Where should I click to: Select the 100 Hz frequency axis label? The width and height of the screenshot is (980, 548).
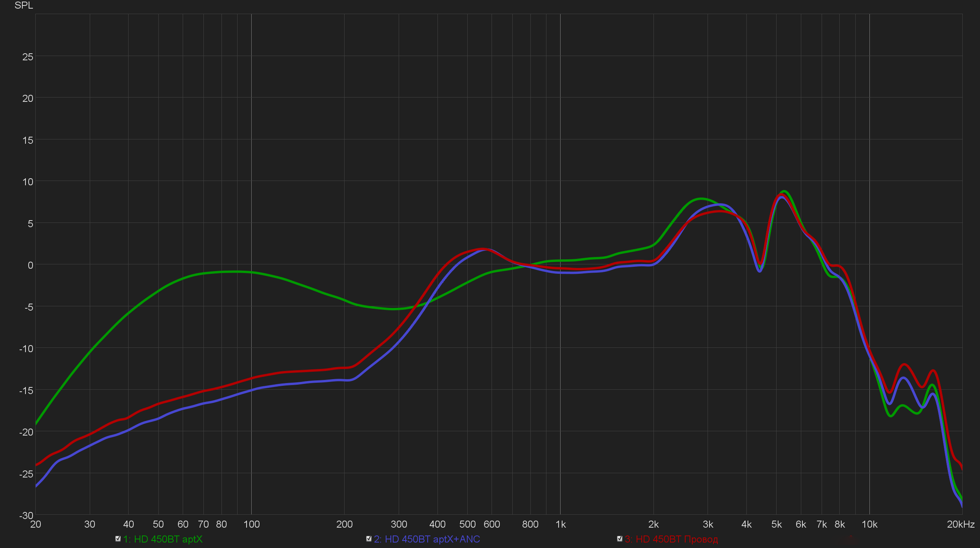[x=251, y=524]
